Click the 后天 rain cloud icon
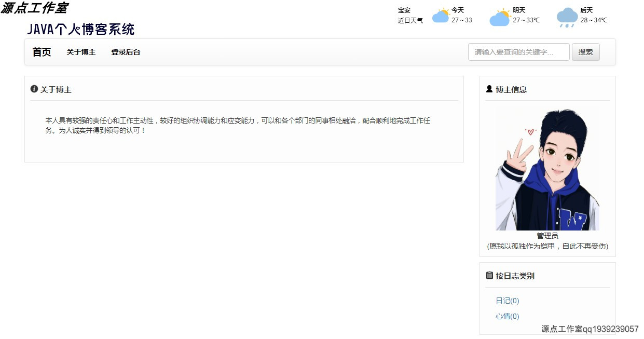The image size is (644, 339). point(567,17)
